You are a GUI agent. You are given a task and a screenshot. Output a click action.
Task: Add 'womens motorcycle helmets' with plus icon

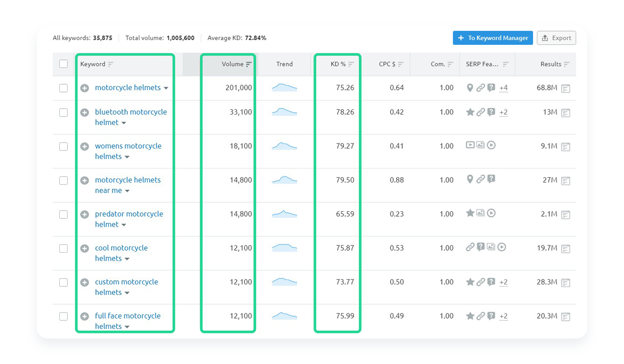(84, 147)
